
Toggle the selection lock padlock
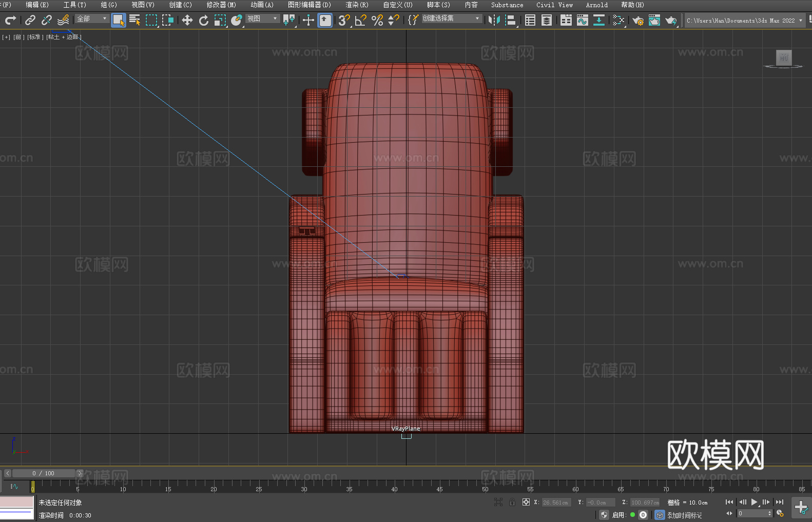click(512, 502)
